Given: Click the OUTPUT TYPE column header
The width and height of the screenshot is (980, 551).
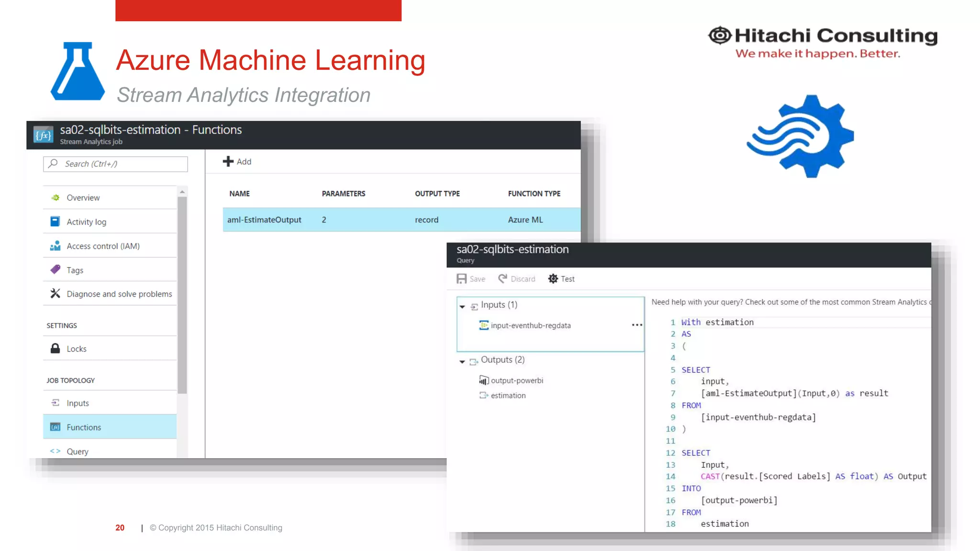Looking at the screenshot, I should pos(437,193).
